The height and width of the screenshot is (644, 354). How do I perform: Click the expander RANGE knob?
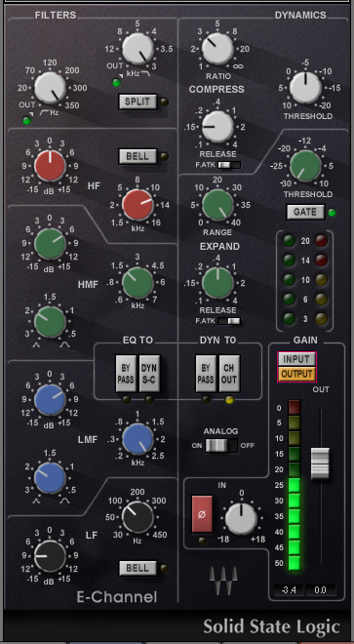pyautogui.click(x=217, y=205)
